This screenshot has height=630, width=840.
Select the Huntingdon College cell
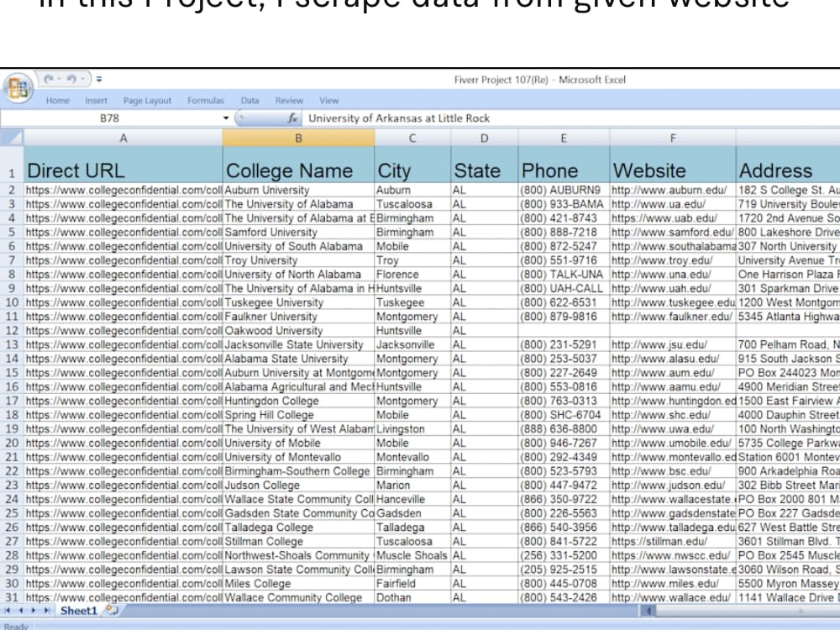(298, 401)
